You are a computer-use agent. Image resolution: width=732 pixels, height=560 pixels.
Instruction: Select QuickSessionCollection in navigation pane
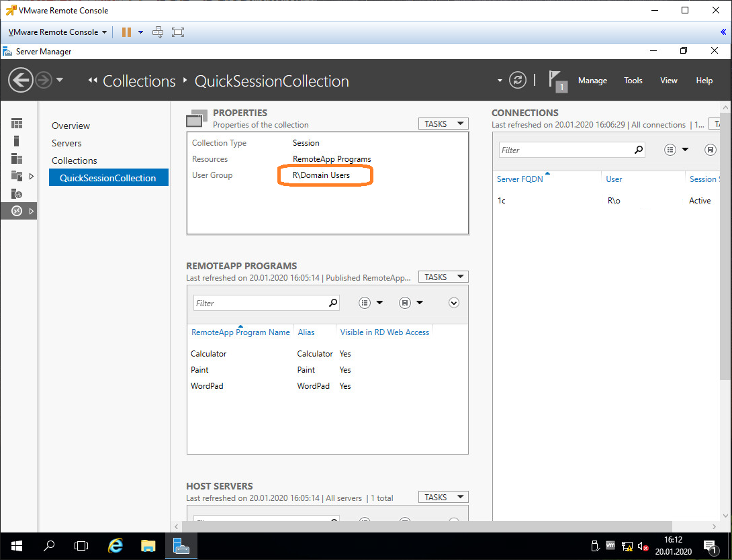click(x=108, y=177)
